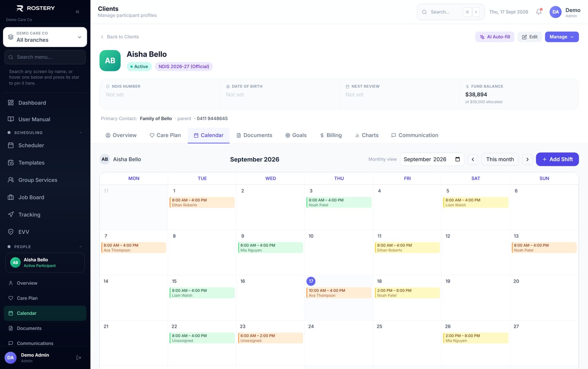Open the September 2026 month picker

pyautogui.click(x=432, y=159)
